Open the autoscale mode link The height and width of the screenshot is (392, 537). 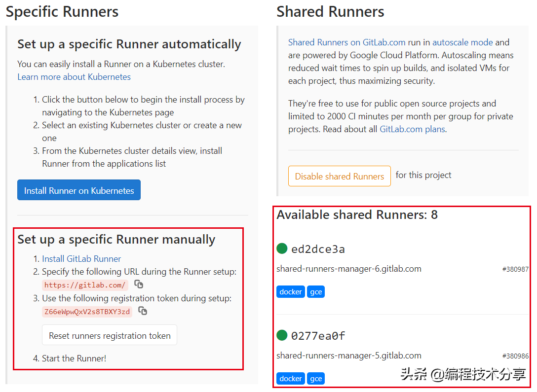462,42
